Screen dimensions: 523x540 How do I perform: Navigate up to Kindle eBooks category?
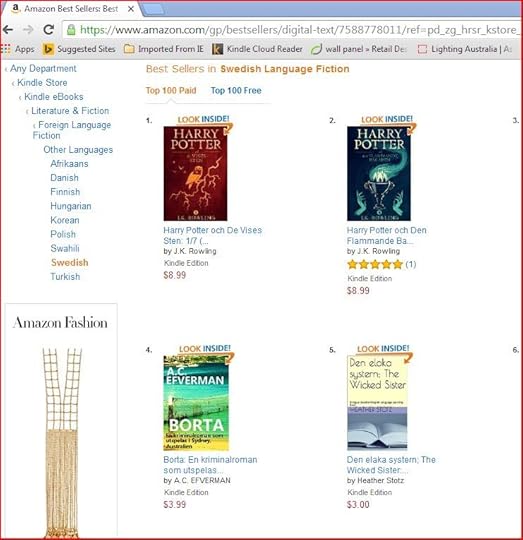54,97
